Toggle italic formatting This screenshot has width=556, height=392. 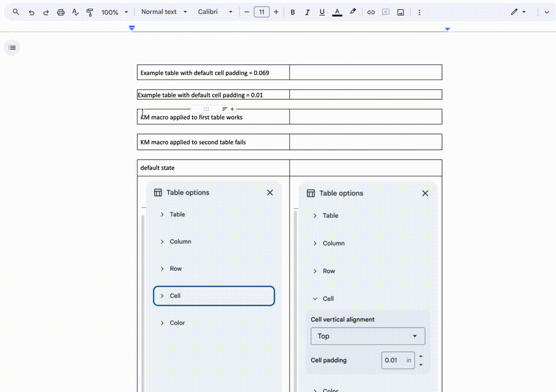pyautogui.click(x=307, y=12)
